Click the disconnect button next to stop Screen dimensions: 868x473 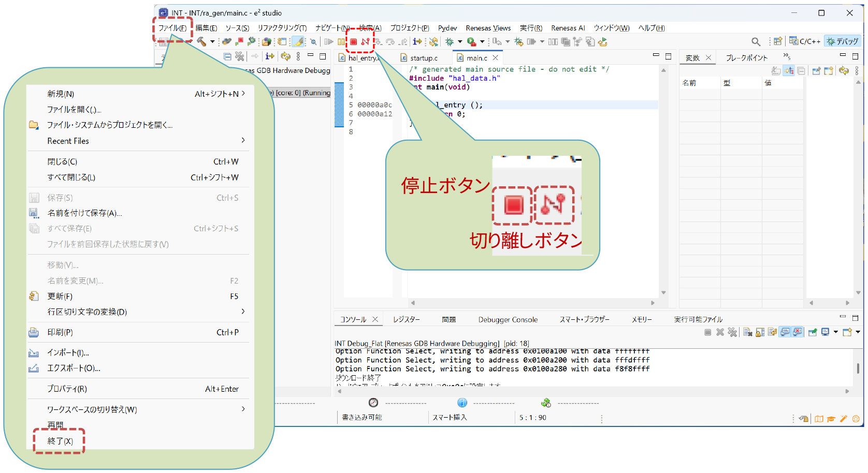click(x=366, y=42)
